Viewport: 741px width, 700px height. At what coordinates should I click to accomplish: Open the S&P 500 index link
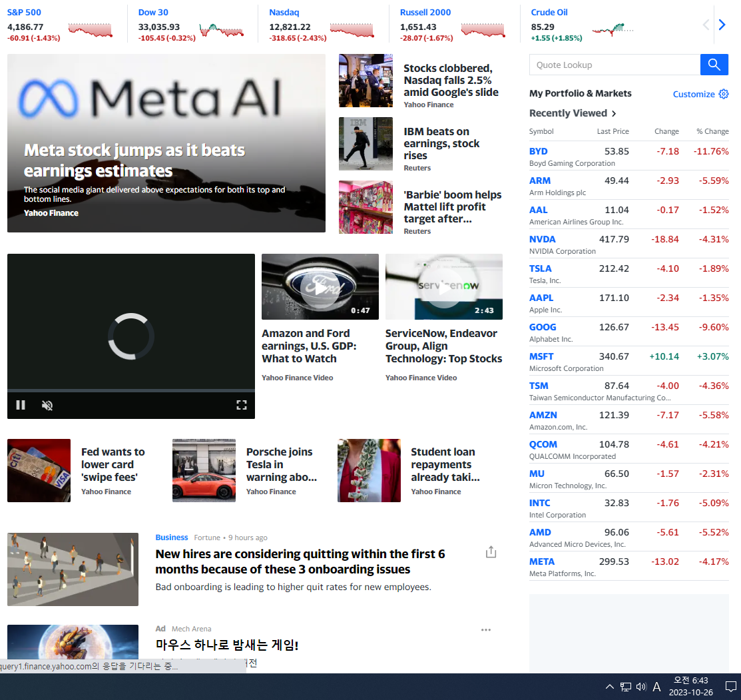(x=24, y=12)
